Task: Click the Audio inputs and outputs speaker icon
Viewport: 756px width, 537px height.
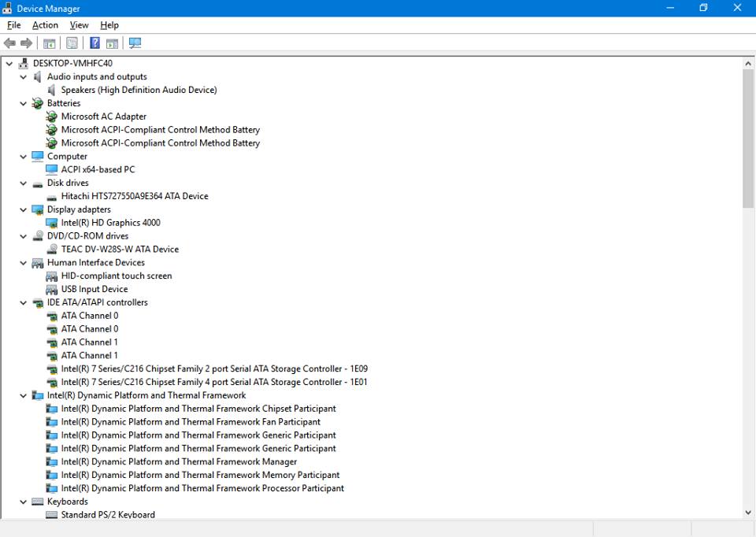Action: (38, 76)
